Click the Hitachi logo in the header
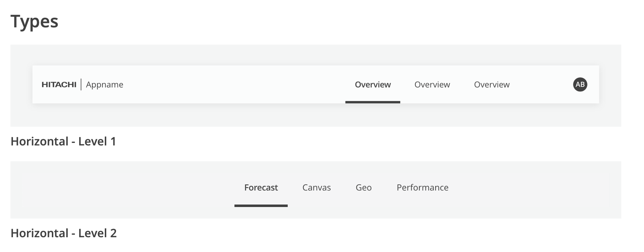This screenshot has width=644, height=252. [59, 85]
